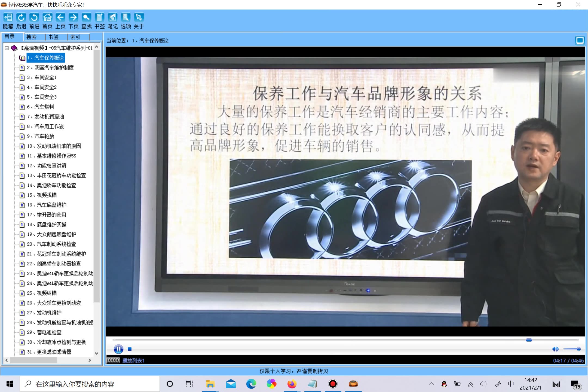Open chapter 10、发动机烧机油的原因
This screenshot has height=392, width=588.
[54, 146]
